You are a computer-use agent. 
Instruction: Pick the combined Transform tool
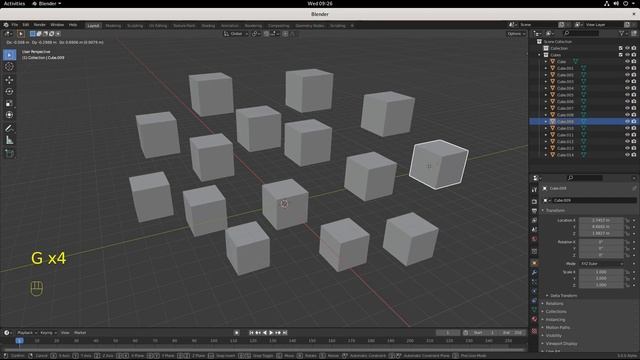(x=9, y=115)
